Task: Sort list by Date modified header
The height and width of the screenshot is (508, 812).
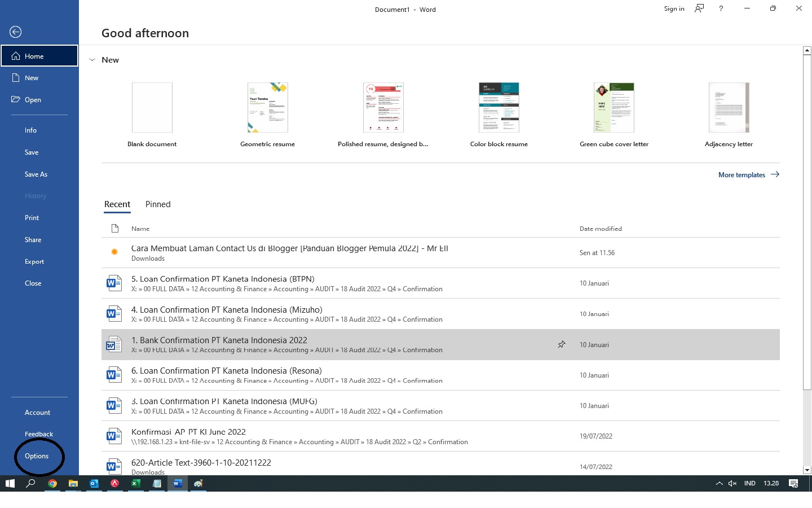Action: tap(601, 229)
